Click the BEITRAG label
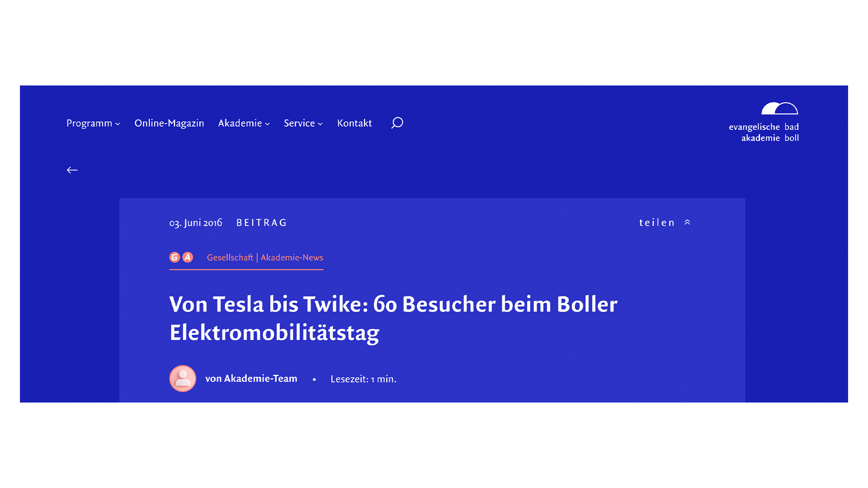 pyautogui.click(x=262, y=222)
